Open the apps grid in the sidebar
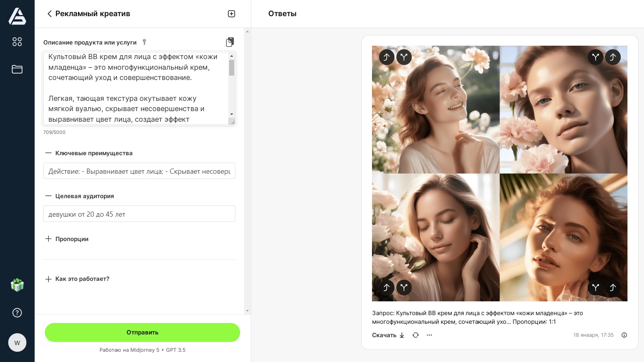The height and width of the screenshot is (362, 644). pyautogui.click(x=17, y=42)
